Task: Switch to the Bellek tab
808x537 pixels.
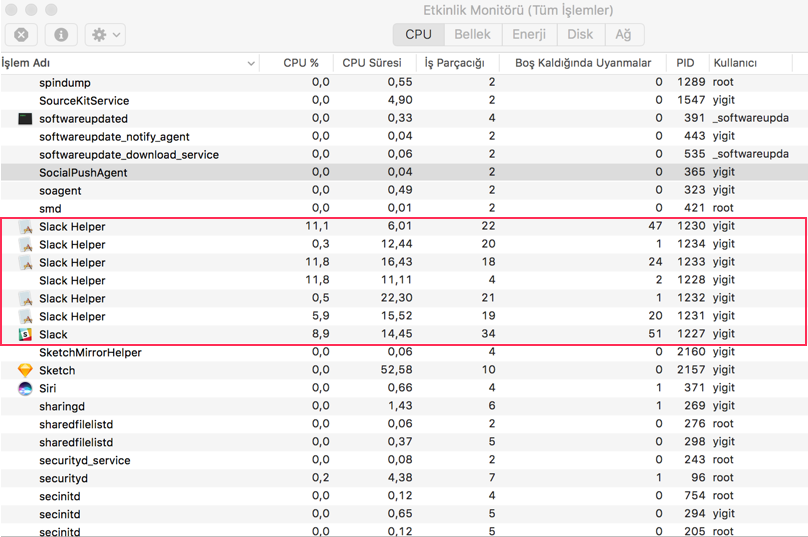Action: (472, 35)
